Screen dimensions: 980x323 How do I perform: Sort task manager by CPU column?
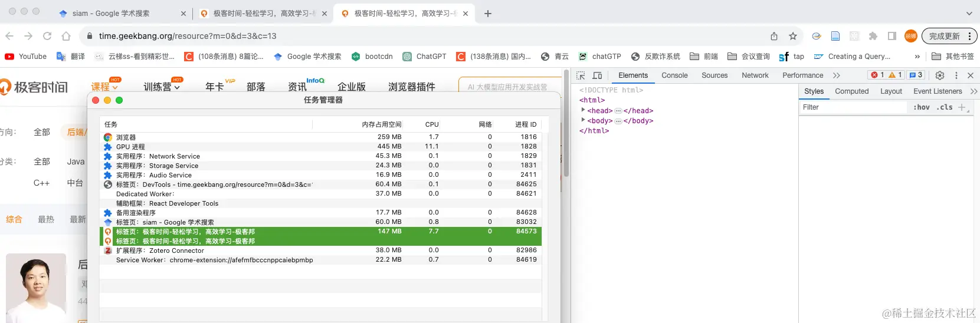pyautogui.click(x=432, y=124)
